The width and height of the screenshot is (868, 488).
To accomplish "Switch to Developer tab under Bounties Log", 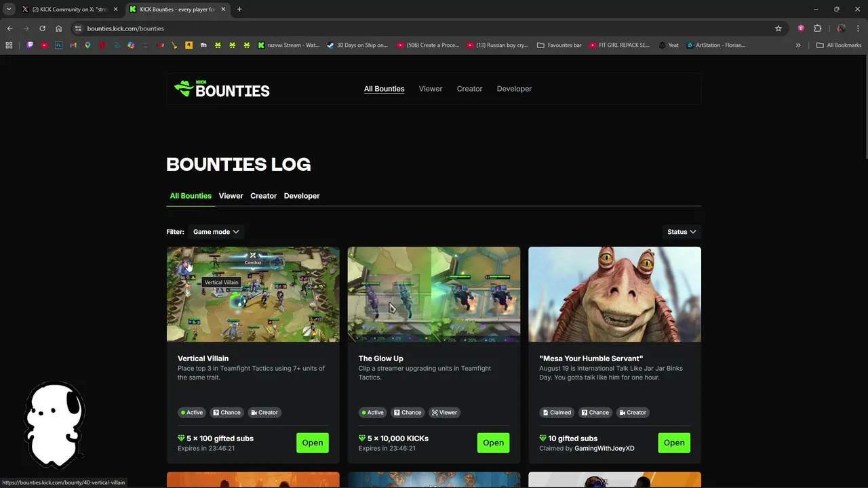I will (x=302, y=196).
